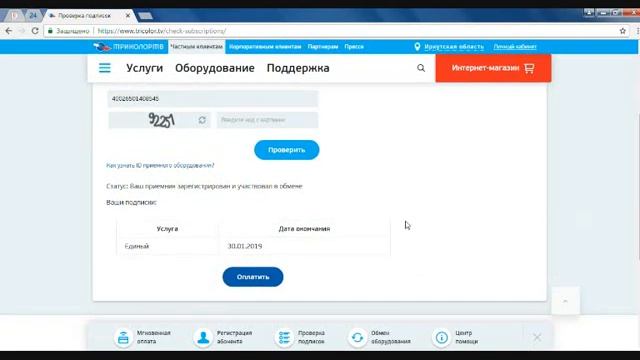Viewport: 640px width, 360px height.
Task: Open Партнерам section
Action: tap(323, 47)
